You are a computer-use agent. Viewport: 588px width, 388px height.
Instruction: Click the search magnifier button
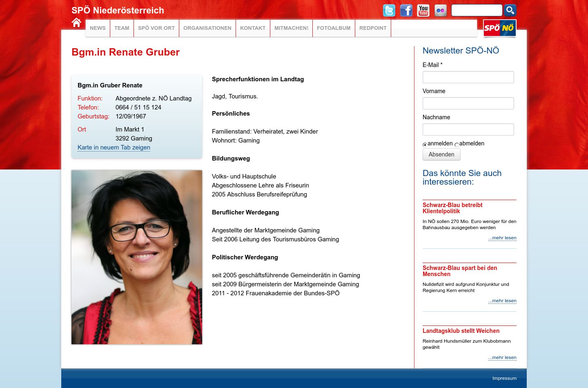coord(510,10)
